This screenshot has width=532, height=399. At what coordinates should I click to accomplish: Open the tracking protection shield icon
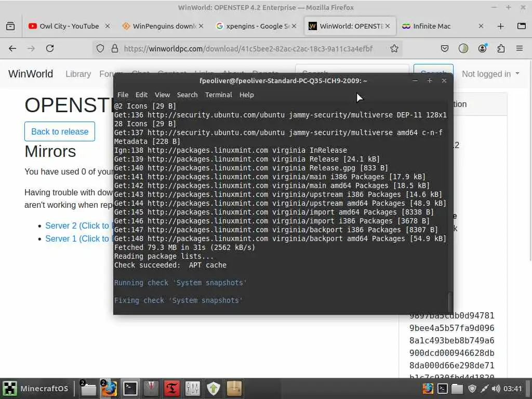coord(100,48)
